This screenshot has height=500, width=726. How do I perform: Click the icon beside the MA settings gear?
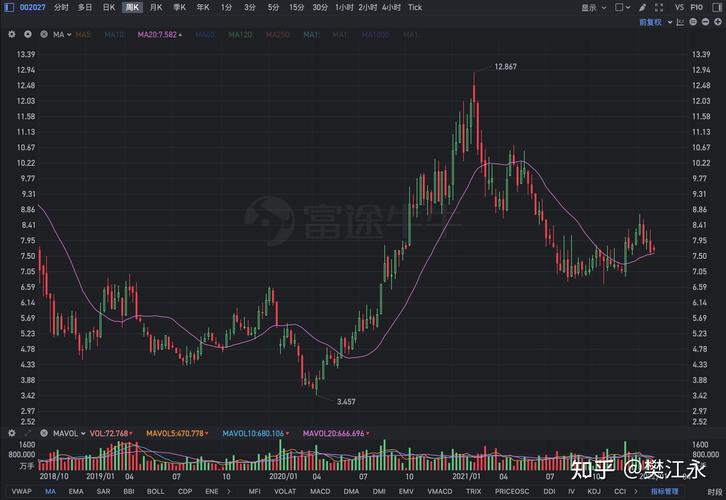[27, 34]
